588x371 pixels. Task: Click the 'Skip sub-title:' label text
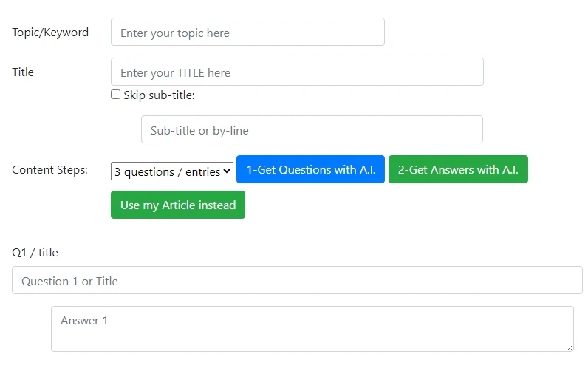coord(159,95)
